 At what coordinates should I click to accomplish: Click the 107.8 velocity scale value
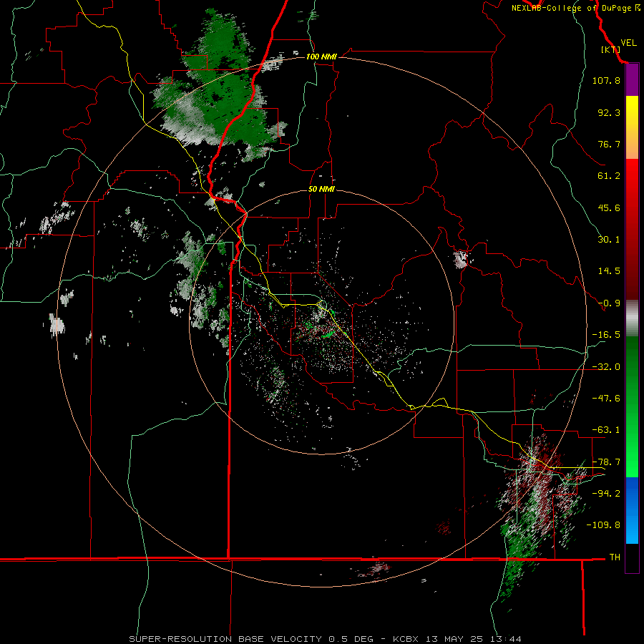[606, 80]
